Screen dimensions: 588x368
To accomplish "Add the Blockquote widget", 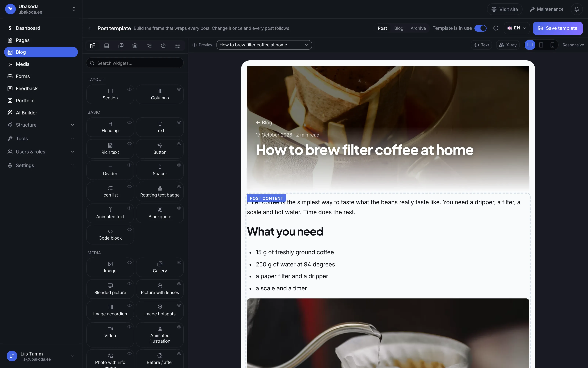I will (160, 213).
